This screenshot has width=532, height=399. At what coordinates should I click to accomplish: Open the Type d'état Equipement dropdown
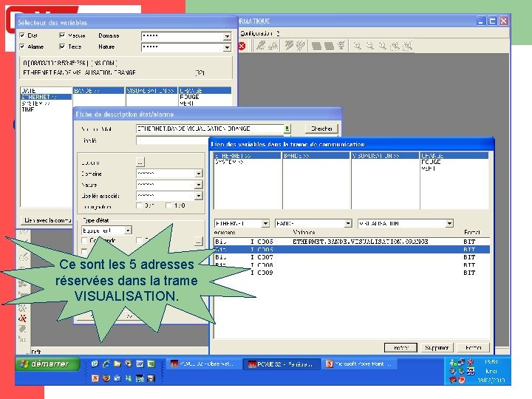pyautogui.click(x=128, y=231)
